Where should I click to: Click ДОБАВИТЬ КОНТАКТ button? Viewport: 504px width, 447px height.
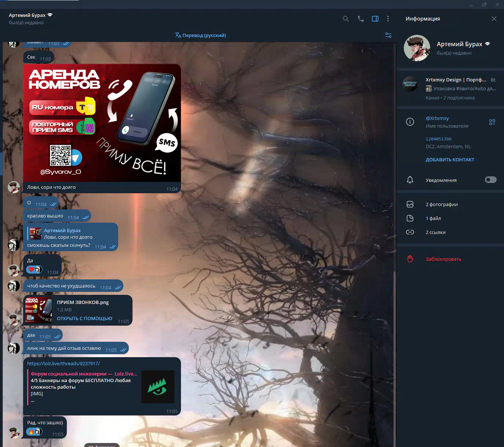[x=450, y=160]
